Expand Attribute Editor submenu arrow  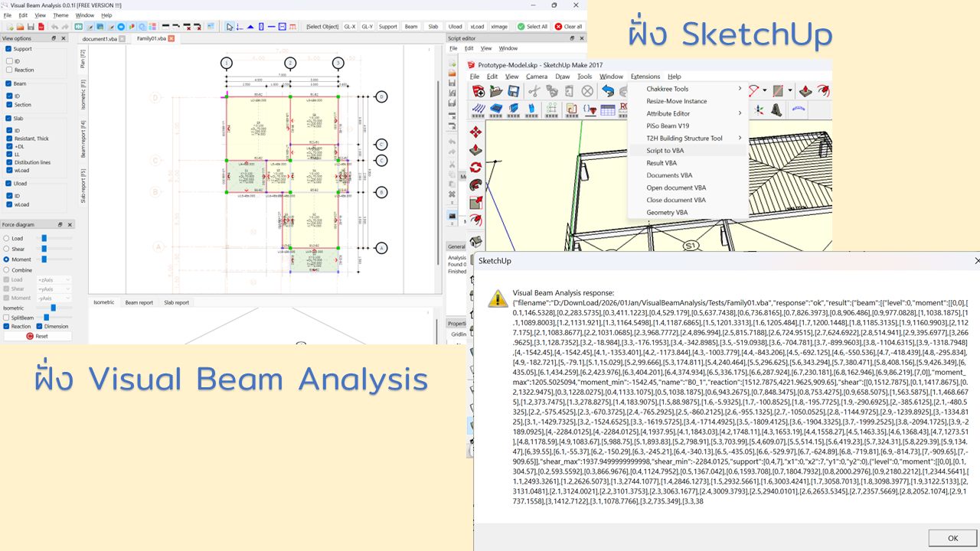click(740, 113)
